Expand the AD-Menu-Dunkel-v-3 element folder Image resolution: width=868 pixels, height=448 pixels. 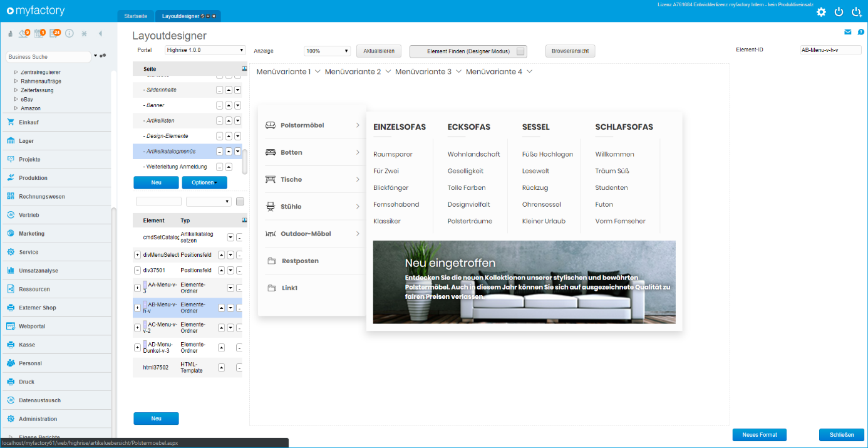(137, 347)
